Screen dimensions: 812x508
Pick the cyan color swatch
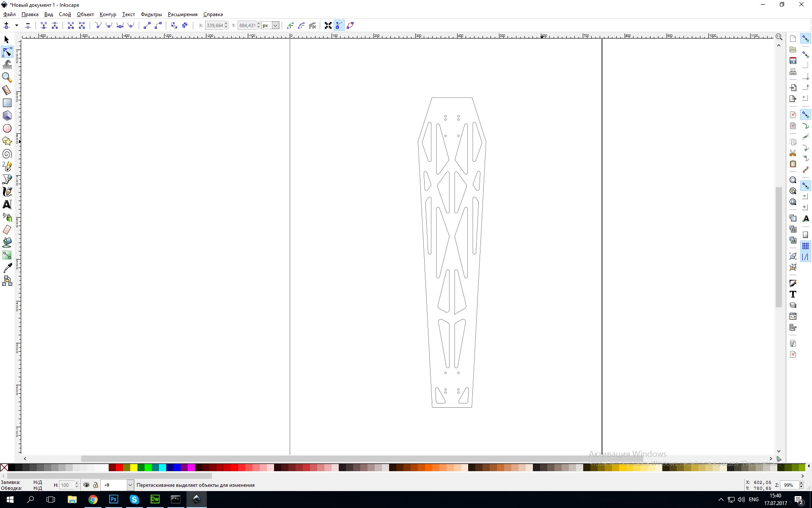pos(162,467)
